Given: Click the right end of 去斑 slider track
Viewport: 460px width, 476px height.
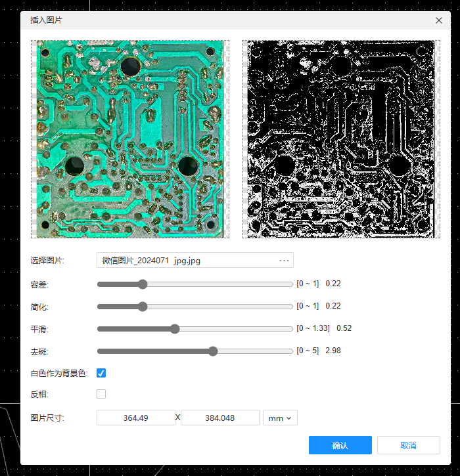Looking at the screenshot, I should click(x=290, y=351).
